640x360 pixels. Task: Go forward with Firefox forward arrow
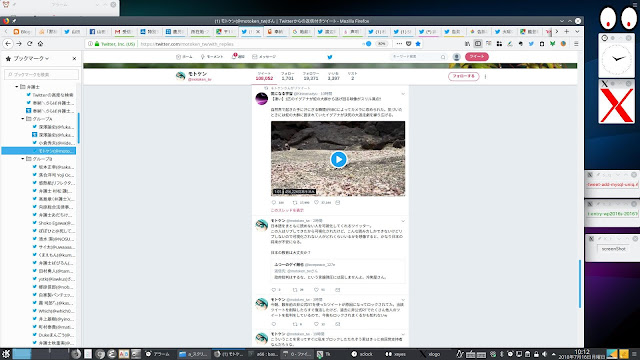(19, 44)
